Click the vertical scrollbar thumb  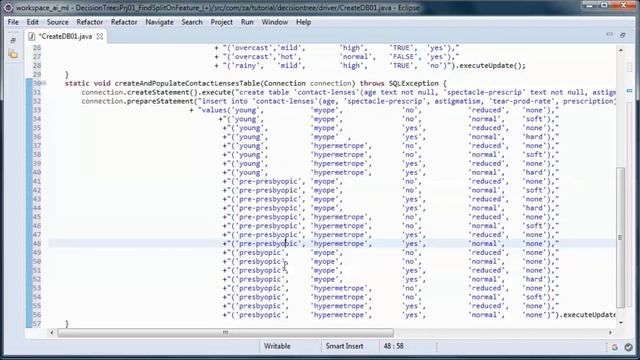620,237
